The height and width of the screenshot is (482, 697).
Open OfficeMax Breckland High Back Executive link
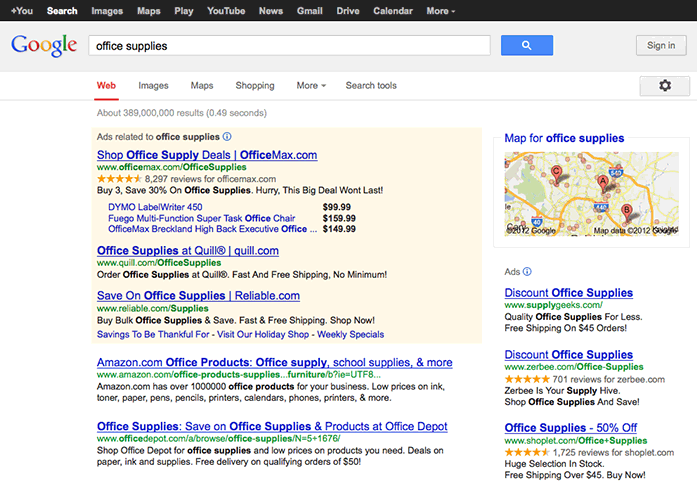point(212,229)
